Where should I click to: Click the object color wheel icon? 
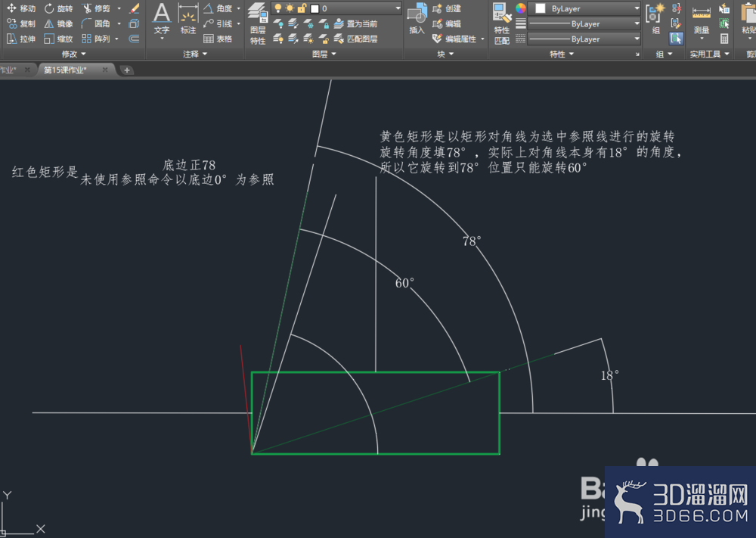click(521, 8)
